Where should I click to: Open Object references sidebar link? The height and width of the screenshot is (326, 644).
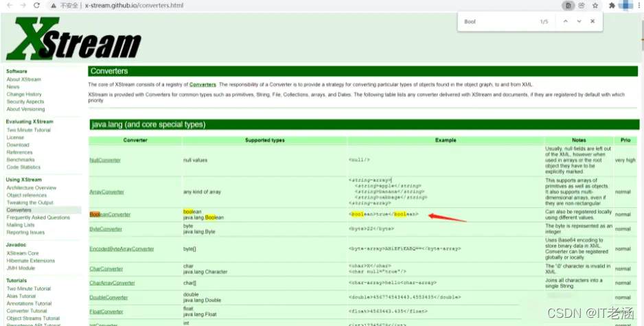click(27, 195)
